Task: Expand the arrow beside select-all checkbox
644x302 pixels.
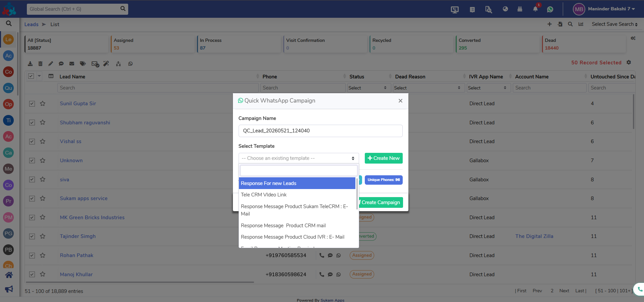Action: click(39, 76)
